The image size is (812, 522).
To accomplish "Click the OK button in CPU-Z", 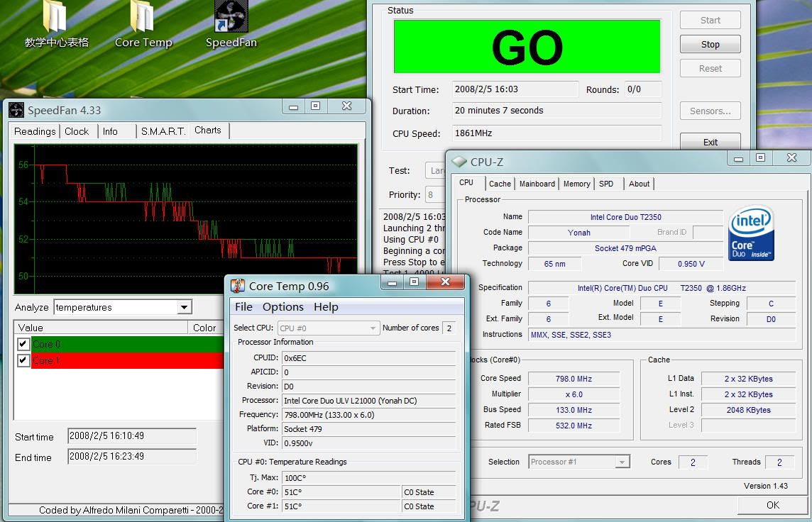I will point(773,505).
